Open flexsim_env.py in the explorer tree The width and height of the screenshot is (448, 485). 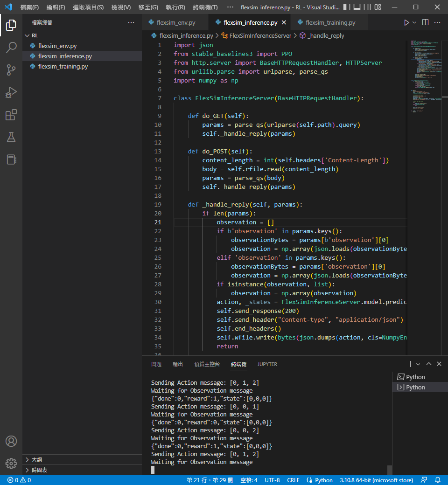point(57,46)
